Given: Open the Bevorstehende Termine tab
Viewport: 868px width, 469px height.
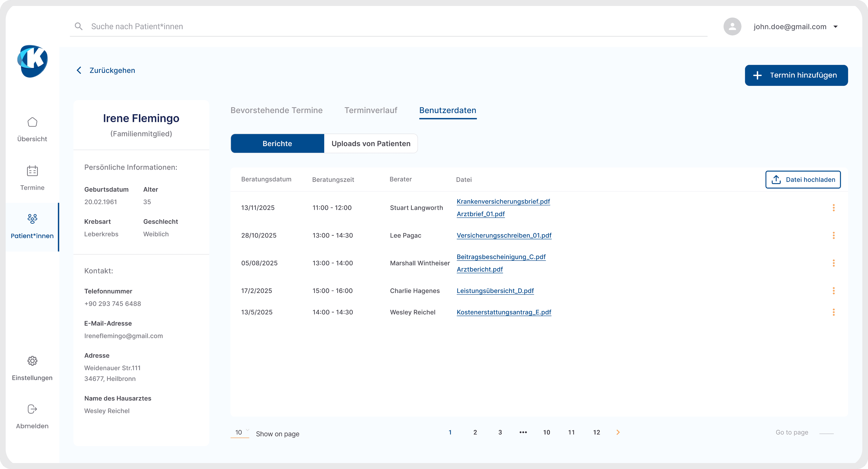Looking at the screenshot, I should [276, 110].
